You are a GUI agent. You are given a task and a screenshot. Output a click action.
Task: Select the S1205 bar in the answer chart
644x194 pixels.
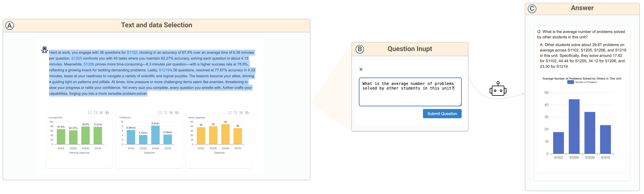pyautogui.click(x=574, y=126)
